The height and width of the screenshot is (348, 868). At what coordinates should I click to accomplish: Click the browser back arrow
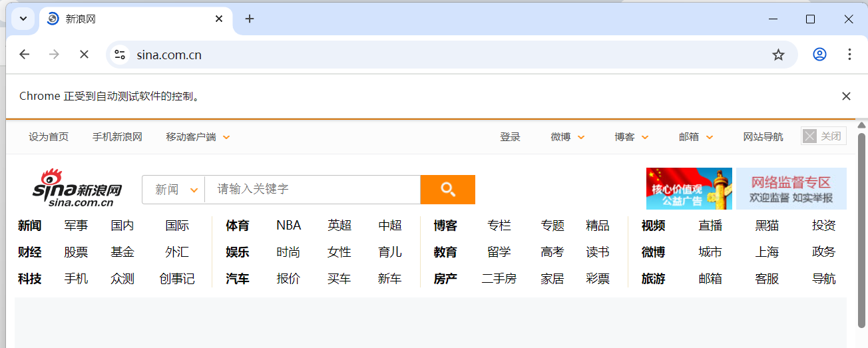(x=25, y=55)
